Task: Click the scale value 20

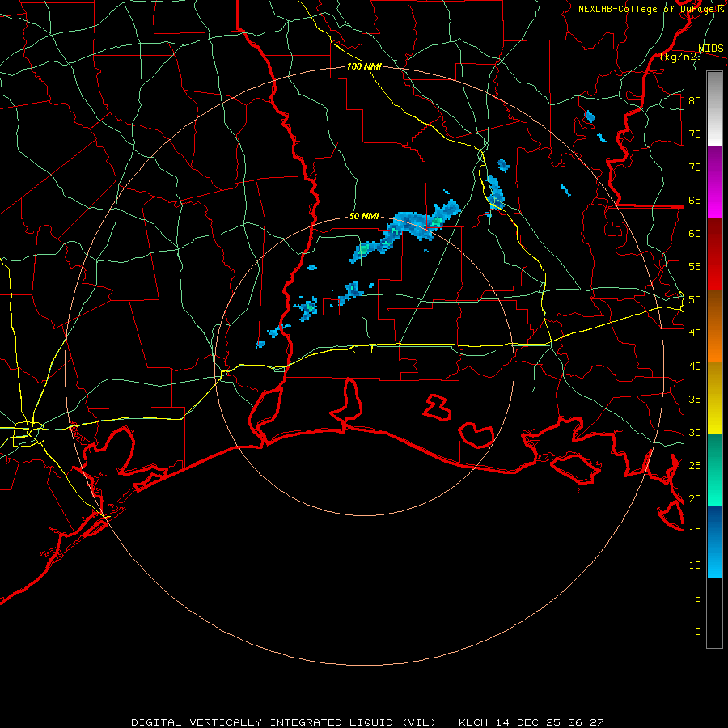Action: 695,499
